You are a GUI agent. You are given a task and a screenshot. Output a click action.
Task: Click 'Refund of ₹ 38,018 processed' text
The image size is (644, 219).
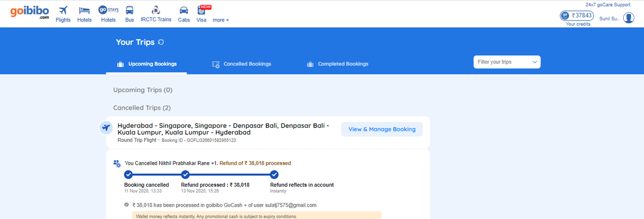(x=255, y=163)
